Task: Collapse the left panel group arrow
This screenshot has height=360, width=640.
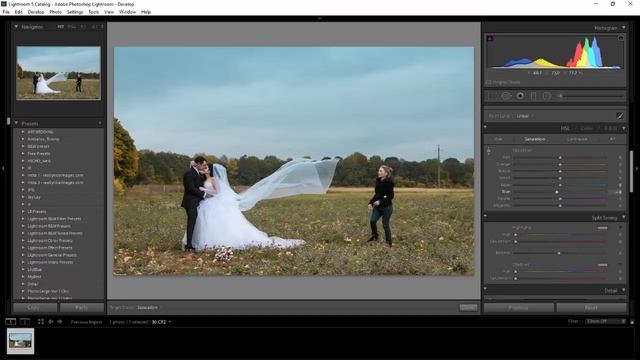Action: pyautogui.click(x=3, y=168)
